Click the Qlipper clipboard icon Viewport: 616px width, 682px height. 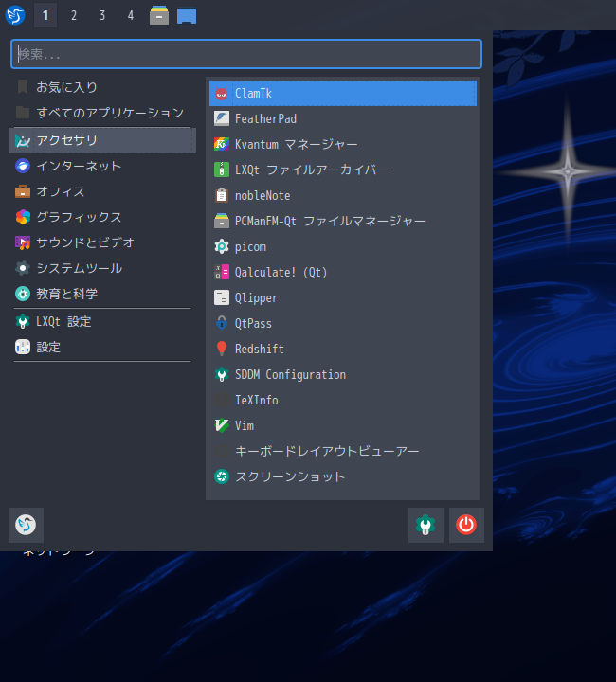point(222,298)
